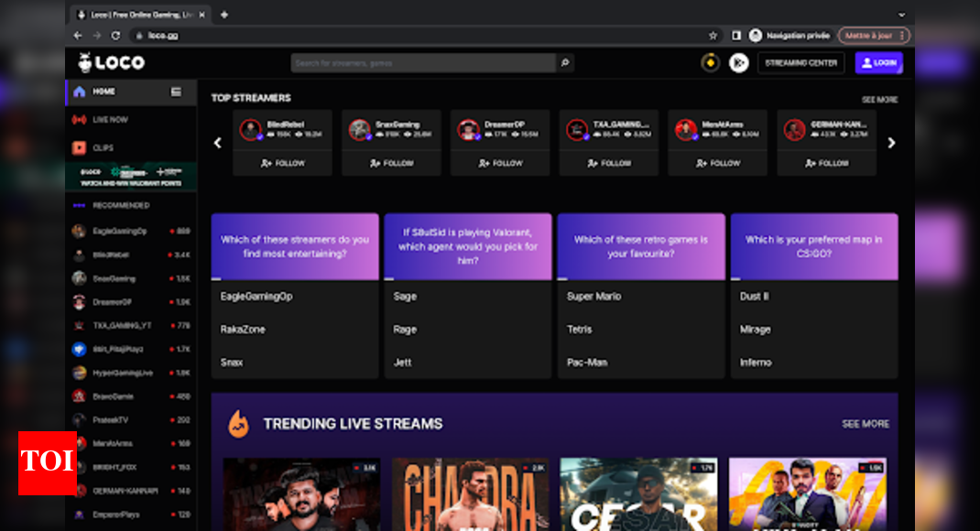Open See More for Trending Live Streams
This screenshot has height=531, width=980.
(x=866, y=424)
